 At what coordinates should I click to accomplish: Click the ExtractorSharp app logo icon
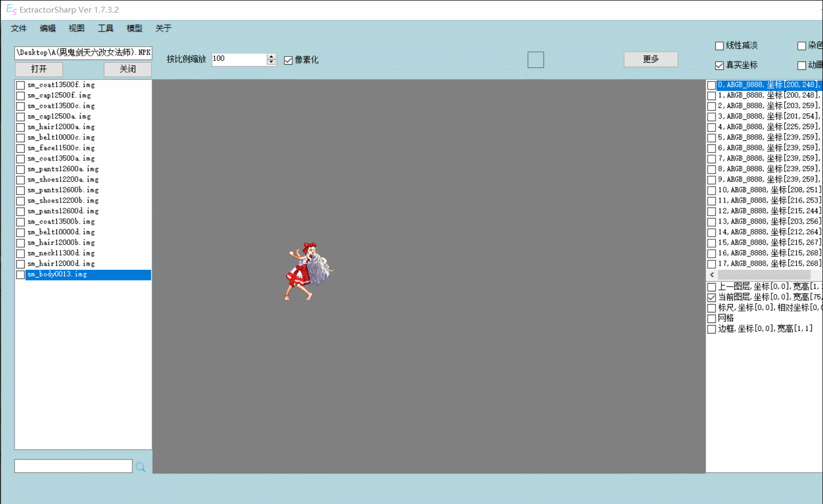(11, 9)
